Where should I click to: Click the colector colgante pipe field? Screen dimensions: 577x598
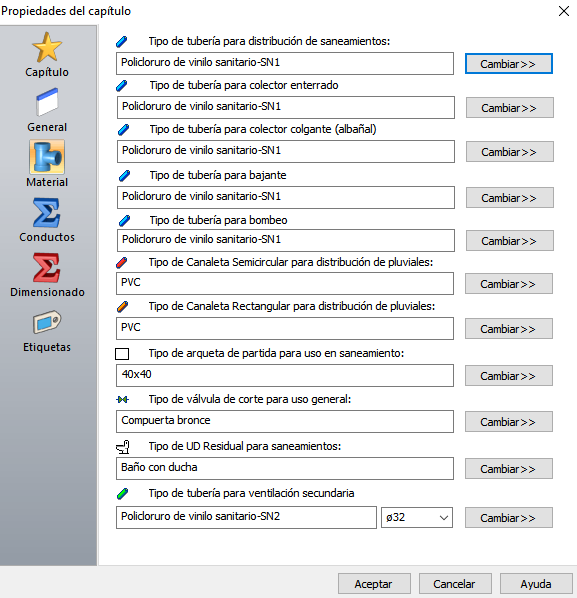[x=286, y=151]
